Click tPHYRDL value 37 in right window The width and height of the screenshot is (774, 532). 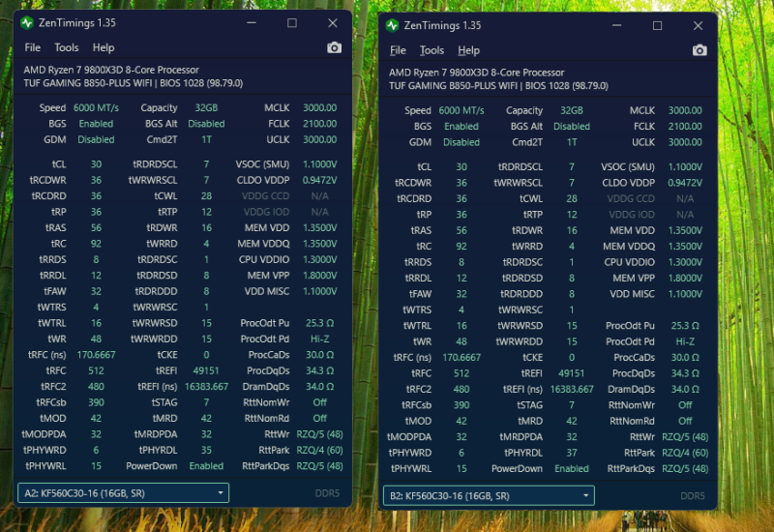pyautogui.click(x=572, y=453)
